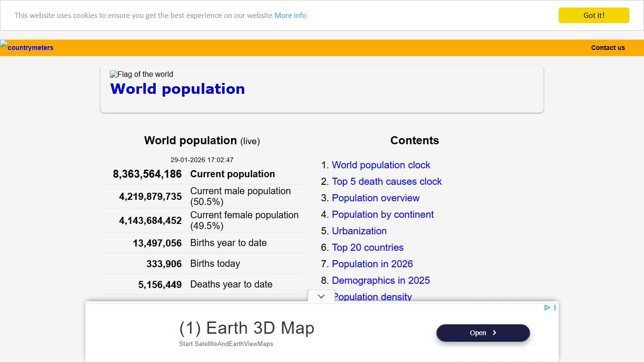Open the ad's three-dot options menu
The image size is (644, 362).
(x=554, y=307)
